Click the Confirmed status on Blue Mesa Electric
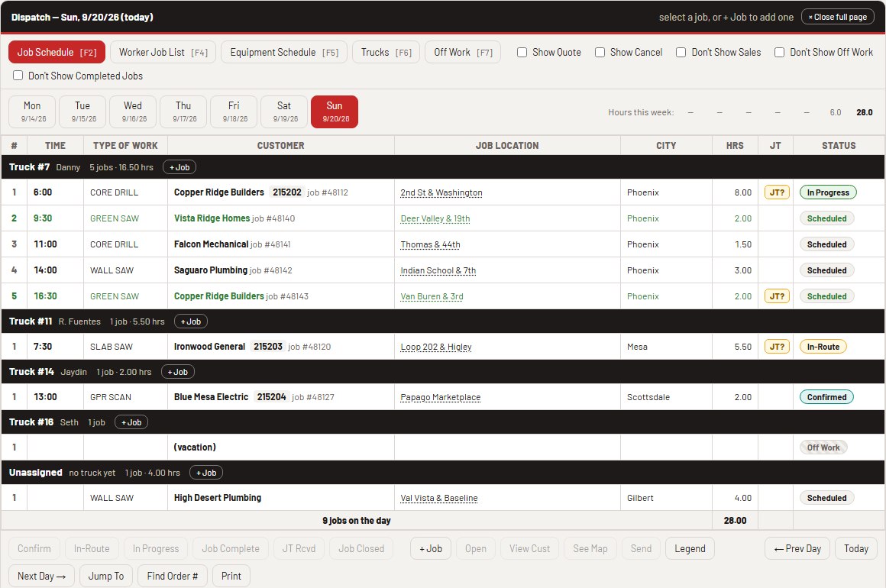Screen dimensions: 886x588 tap(826, 397)
